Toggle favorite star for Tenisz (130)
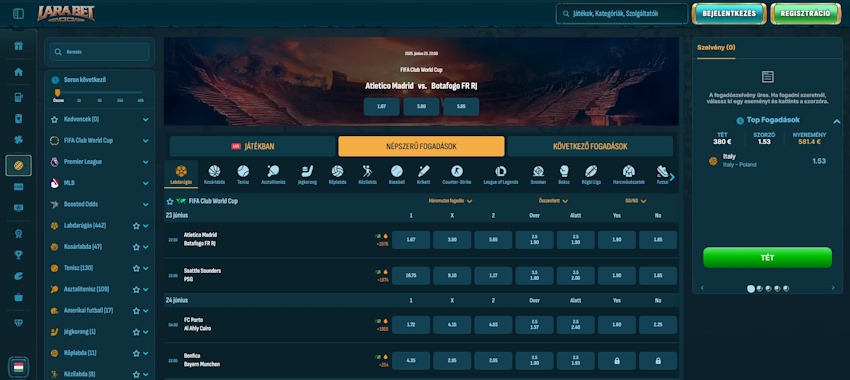 [x=136, y=268]
